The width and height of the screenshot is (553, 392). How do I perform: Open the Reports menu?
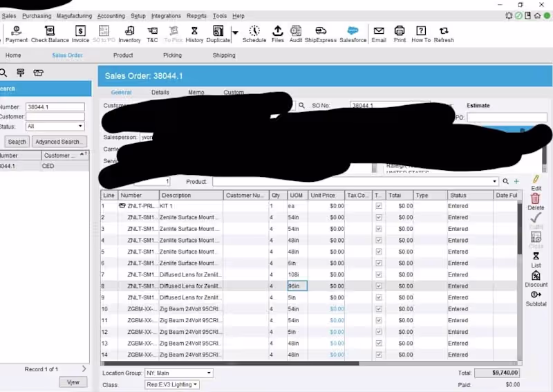196,16
